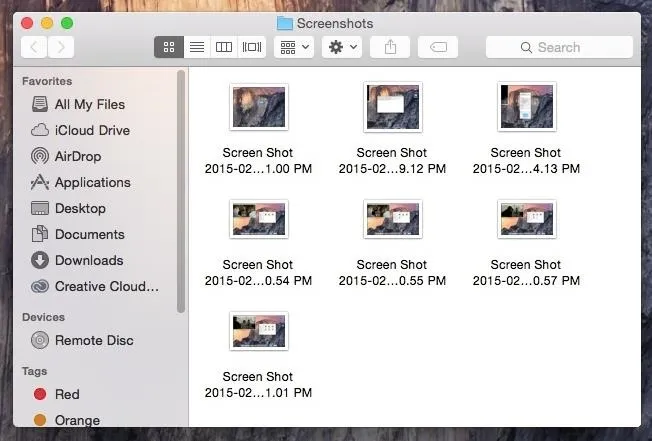Click the Forward navigation arrow
Image resolution: width=652 pixels, height=441 pixels.
[x=61, y=47]
